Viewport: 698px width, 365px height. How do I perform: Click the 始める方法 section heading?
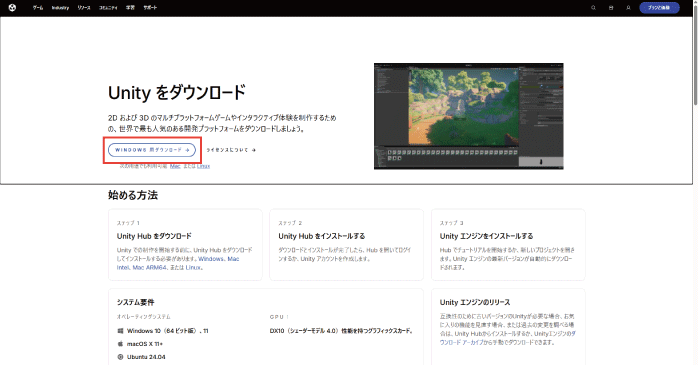click(133, 195)
